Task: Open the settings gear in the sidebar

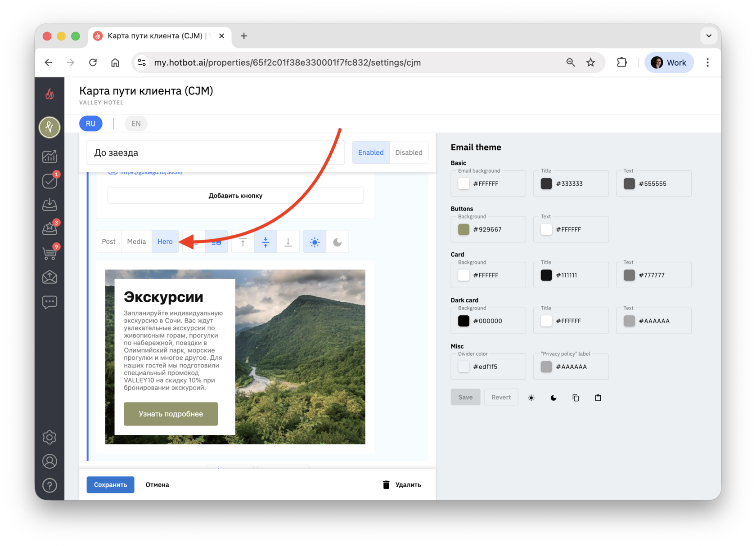Action: pyautogui.click(x=49, y=437)
